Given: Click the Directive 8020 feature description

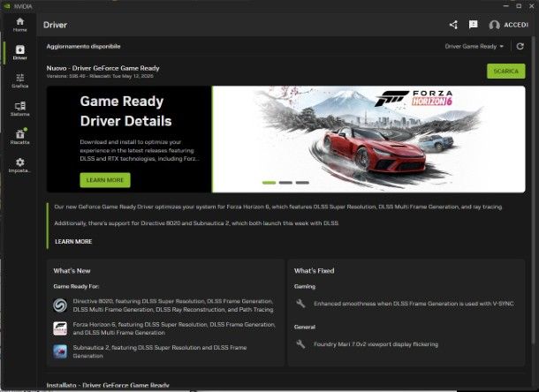Looking at the screenshot, I should coord(173,305).
